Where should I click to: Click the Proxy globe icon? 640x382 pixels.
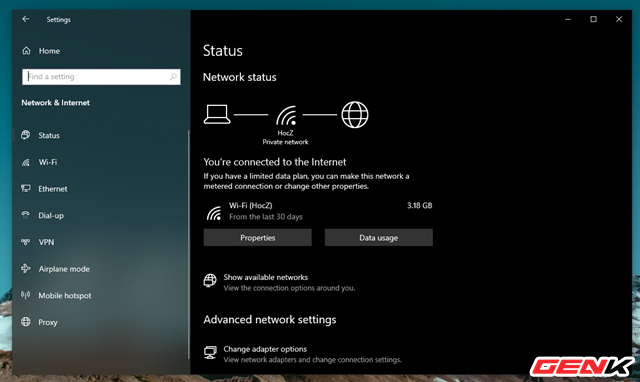coord(26,322)
